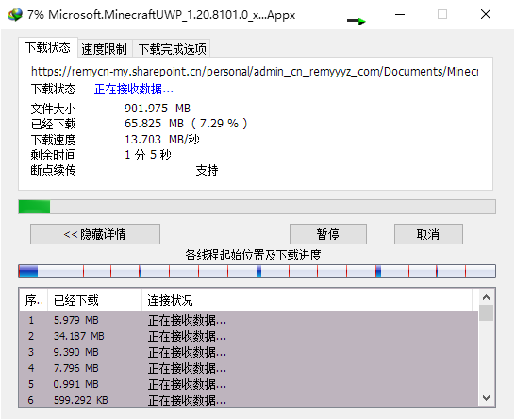Click the green download progress bar

[x=257, y=207]
